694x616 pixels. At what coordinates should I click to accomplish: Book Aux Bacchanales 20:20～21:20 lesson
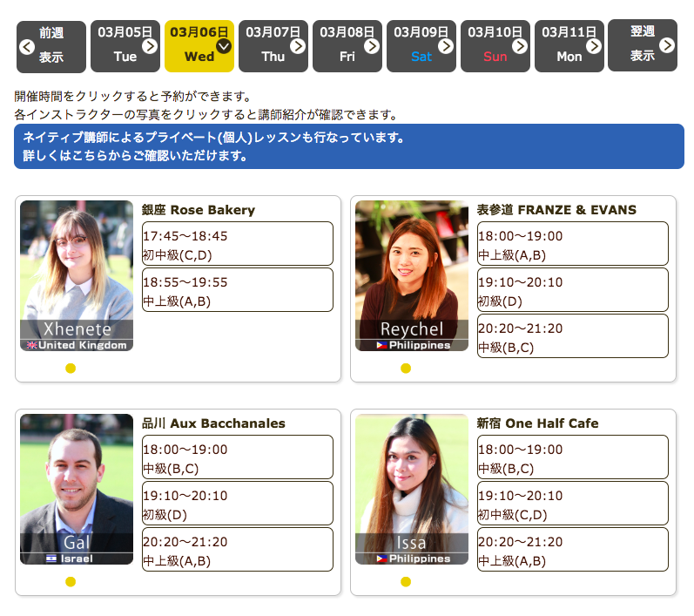237,550
